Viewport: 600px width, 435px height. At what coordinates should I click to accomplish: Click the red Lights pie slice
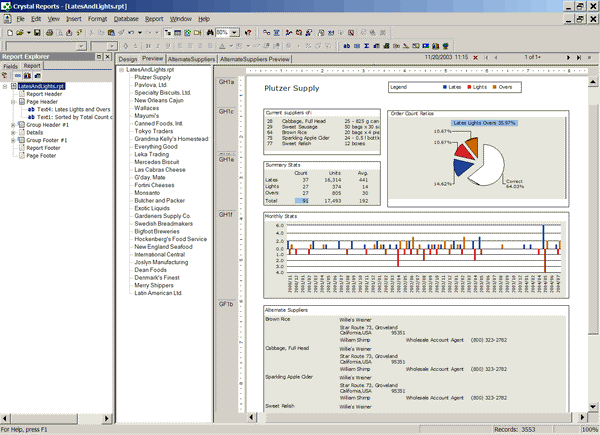[465, 151]
